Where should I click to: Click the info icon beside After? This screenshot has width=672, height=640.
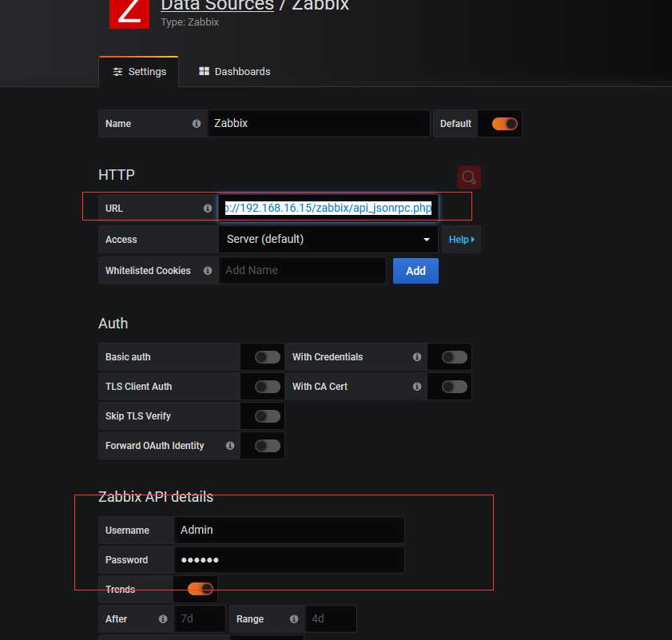click(163, 618)
